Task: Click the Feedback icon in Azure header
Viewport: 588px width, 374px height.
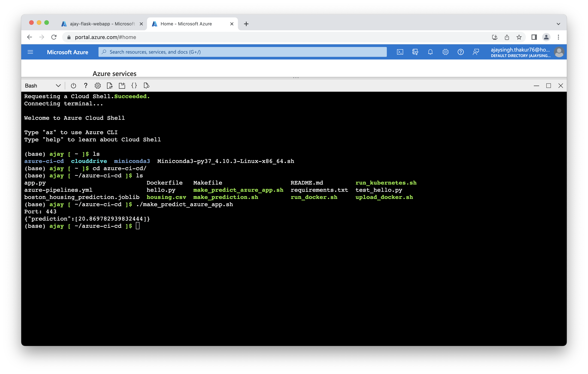Action: [x=476, y=52]
